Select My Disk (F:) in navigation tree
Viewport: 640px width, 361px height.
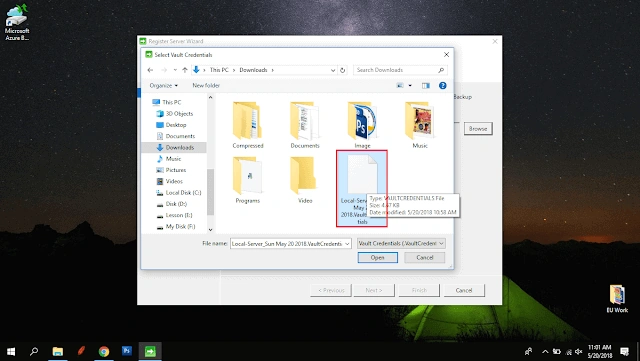tap(176, 226)
